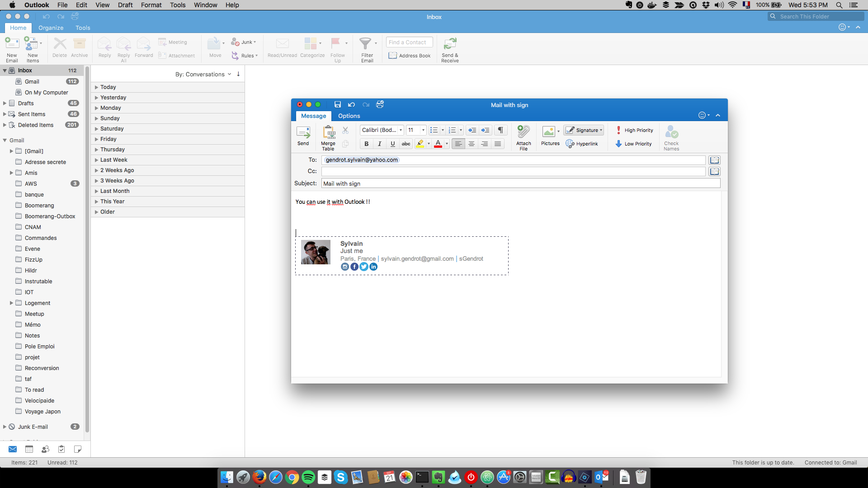The image size is (868, 488).
Task: Open address book beside Cc field
Action: tap(714, 171)
